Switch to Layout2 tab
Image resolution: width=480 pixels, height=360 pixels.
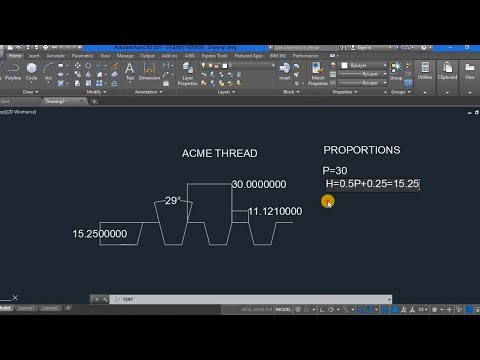click(x=50, y=308)
